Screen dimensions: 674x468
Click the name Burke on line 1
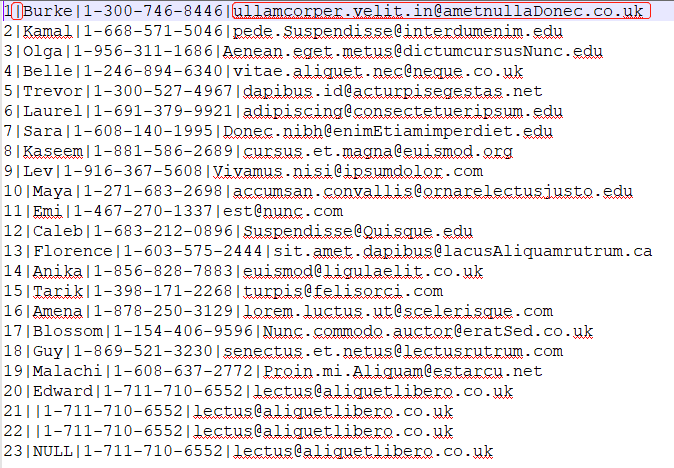47,11
